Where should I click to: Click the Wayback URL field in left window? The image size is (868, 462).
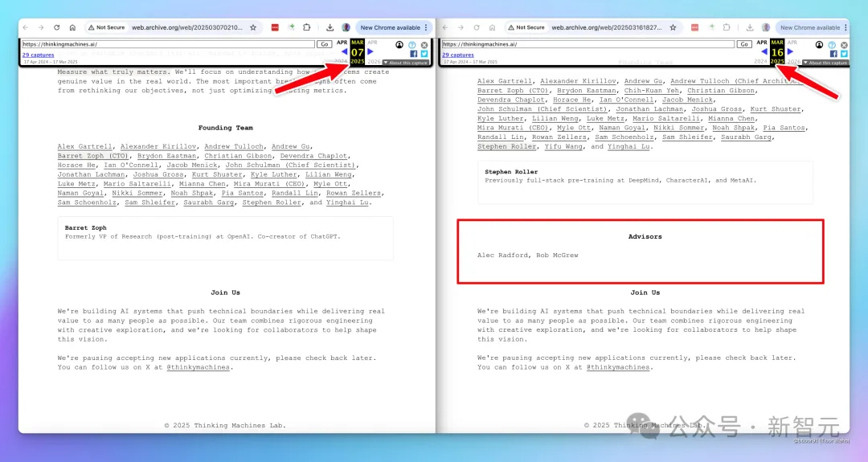coord(168,44)
